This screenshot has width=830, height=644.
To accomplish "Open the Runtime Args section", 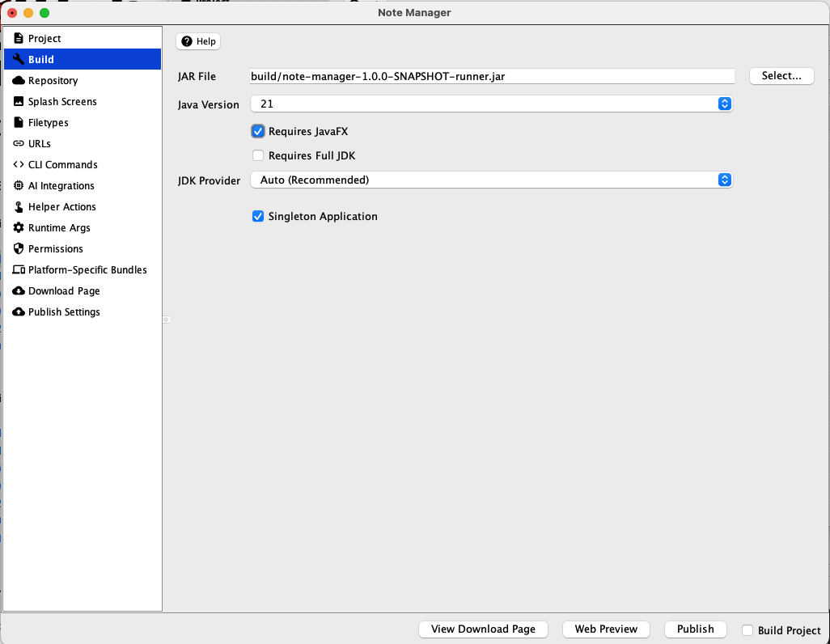I will point(83,227).
